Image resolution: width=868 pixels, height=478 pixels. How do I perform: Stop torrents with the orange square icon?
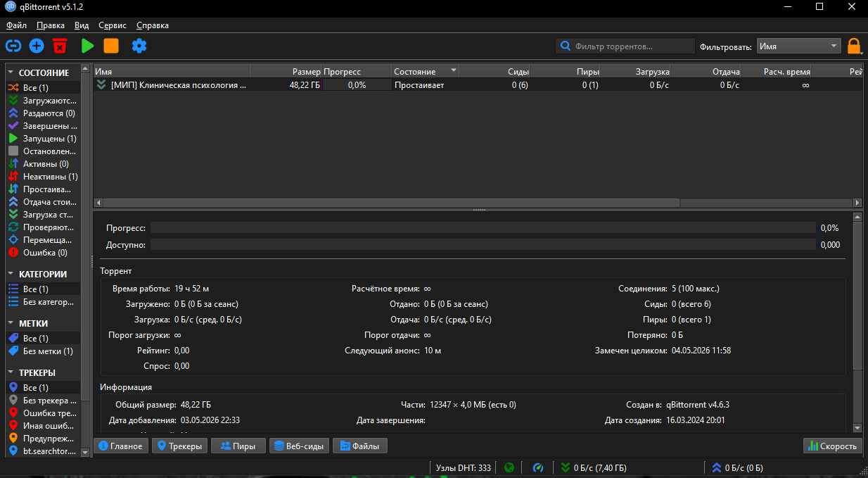(x=111, y=46)
